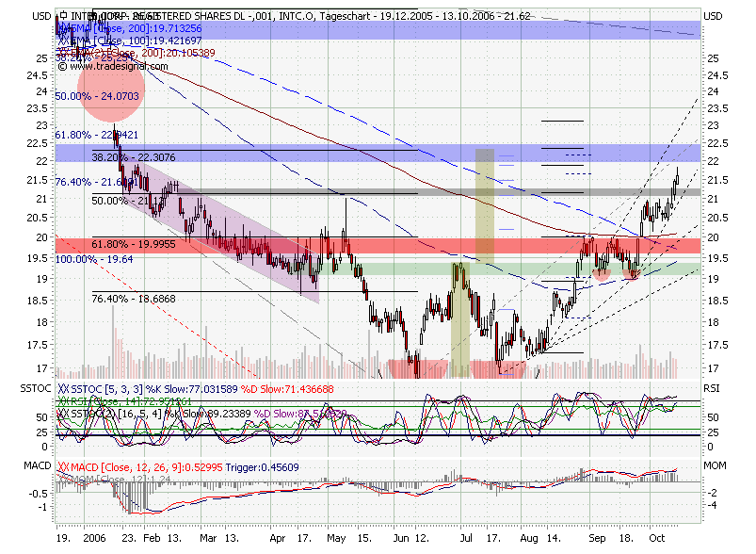Click the XX icon beside MACD [Close, 12, 26, 9]
The image size is (756, 554).
coord(63,467)
